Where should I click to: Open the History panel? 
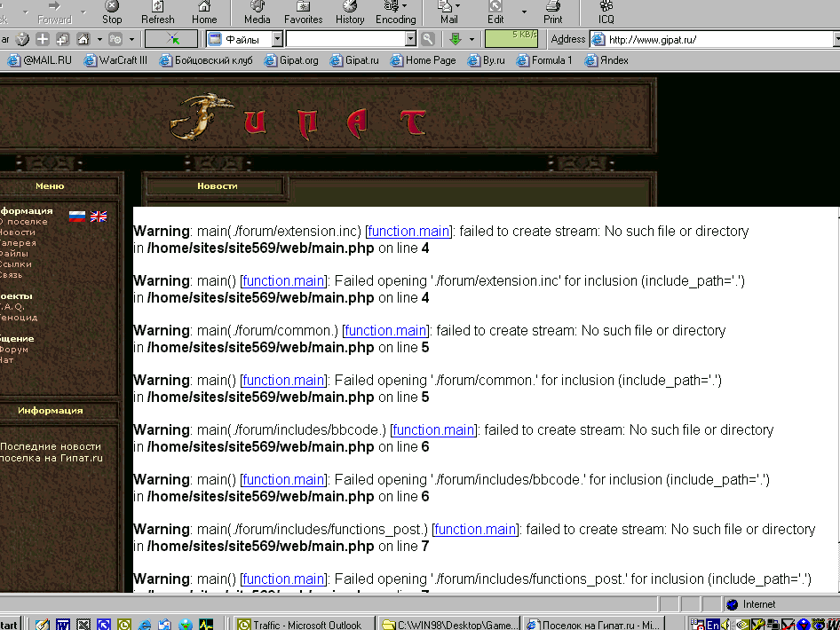[x=350, y=12]
